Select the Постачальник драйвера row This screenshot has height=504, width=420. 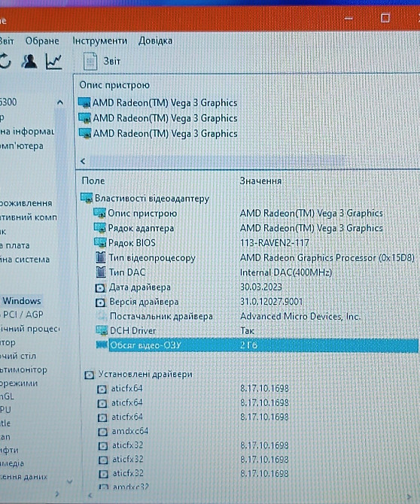pyautogui.click(x=228, y=316)
